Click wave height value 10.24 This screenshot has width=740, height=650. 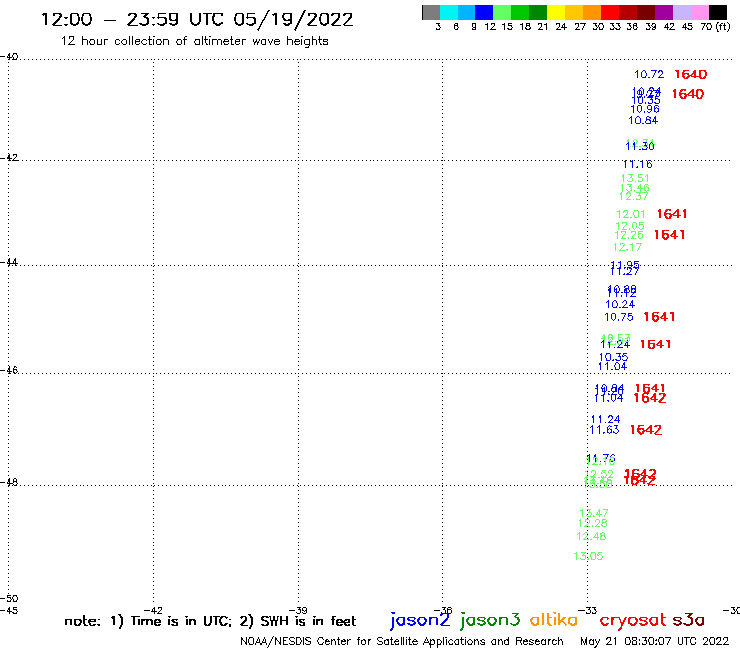(x=620, y=304)
